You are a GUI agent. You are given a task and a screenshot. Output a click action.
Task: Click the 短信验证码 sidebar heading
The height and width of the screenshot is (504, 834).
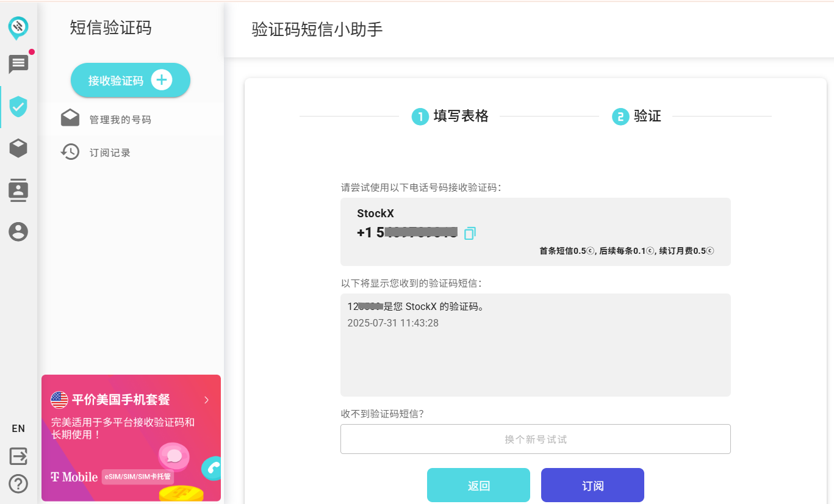(110, 27)
